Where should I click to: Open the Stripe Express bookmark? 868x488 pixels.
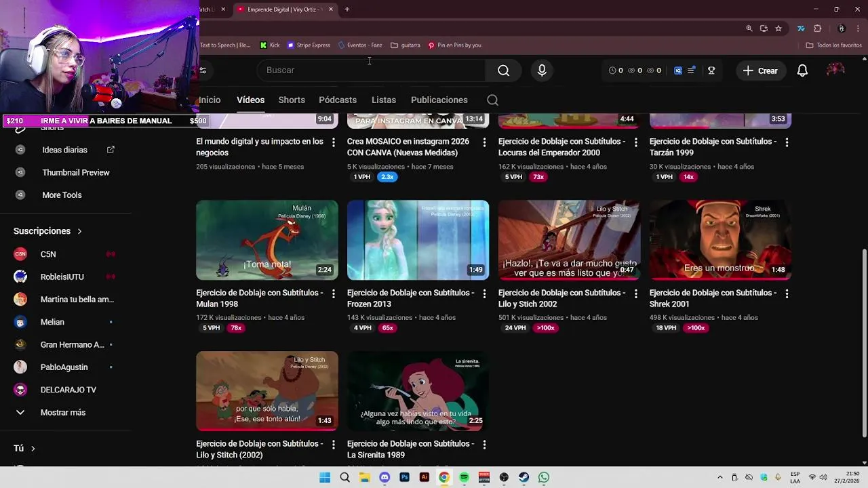tap(309, 45)
